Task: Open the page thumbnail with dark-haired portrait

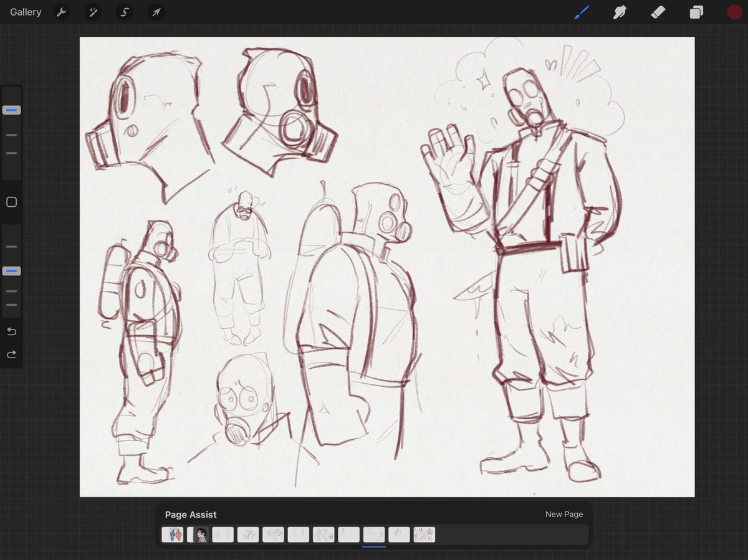Action: click(x=198, y=534)
